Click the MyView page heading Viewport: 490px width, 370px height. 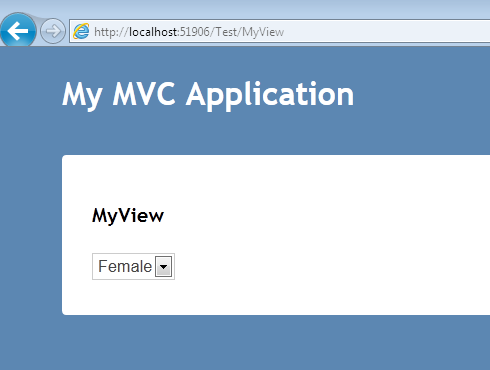(x=128, y=216)
